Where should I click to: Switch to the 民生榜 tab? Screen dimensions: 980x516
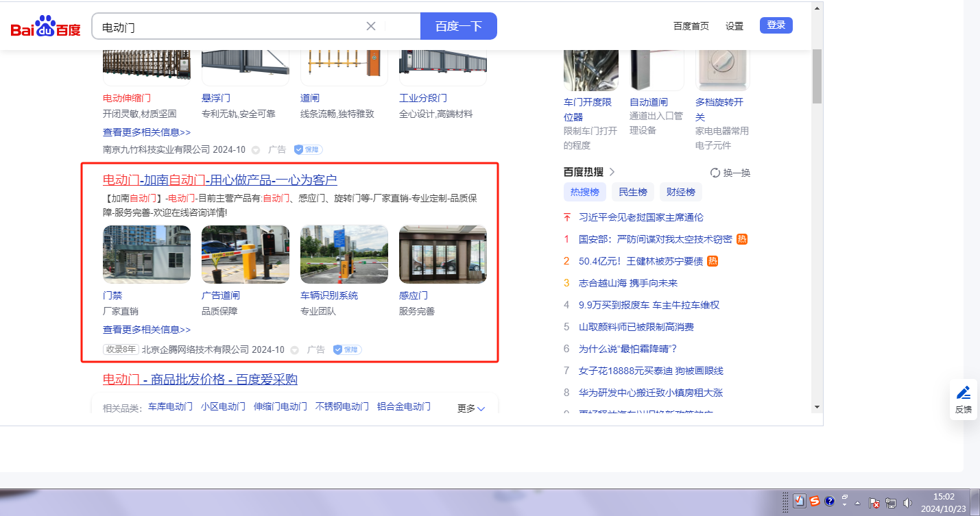pyautogui.click(x=632, y=192)
